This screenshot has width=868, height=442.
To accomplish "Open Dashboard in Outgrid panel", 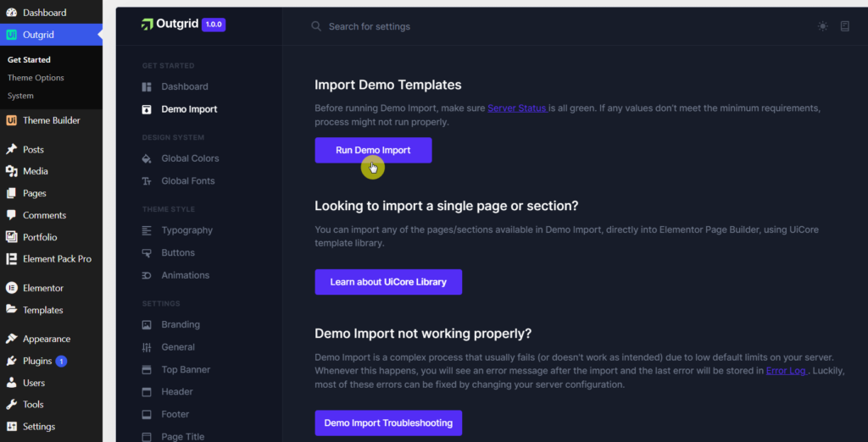I will click(185, 87).
